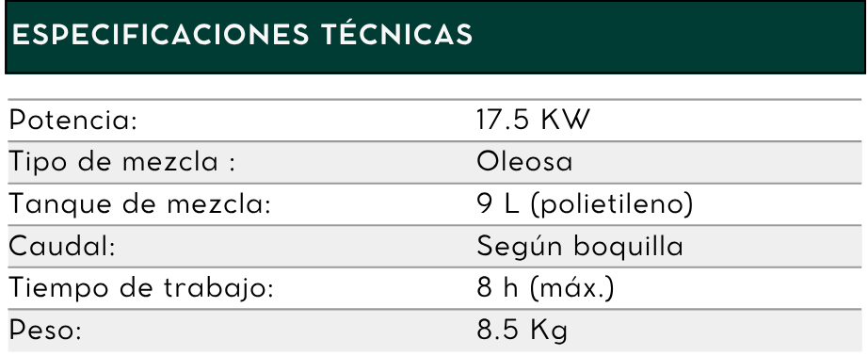Click the 8 h (máx.) value
Image resolution: width=868 pixels, height=356 pixels.
tap(546, 288)
